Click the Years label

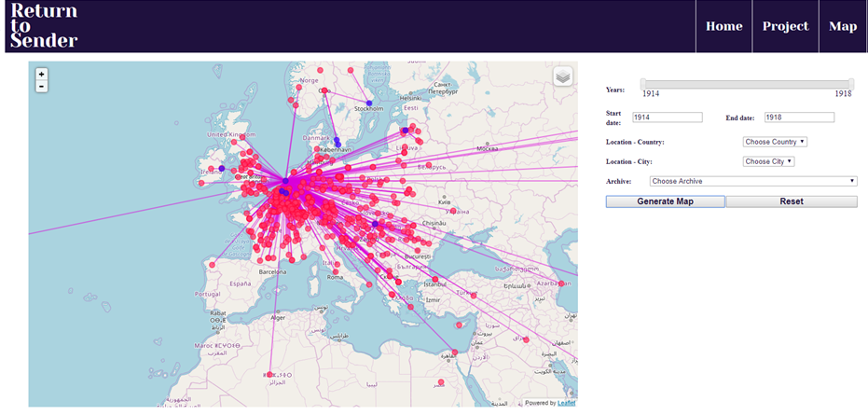[x=615, y=90]
